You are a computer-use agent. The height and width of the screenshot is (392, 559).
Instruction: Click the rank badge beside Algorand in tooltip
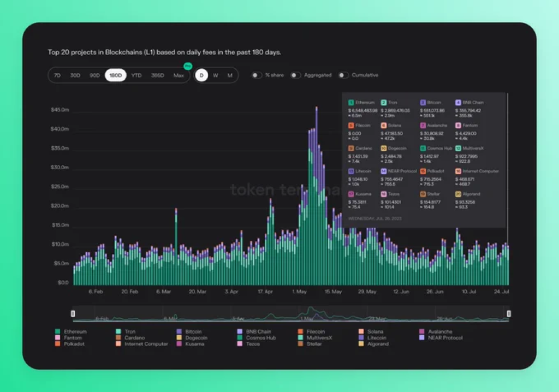pyautogui.click(x=458, y=194)
